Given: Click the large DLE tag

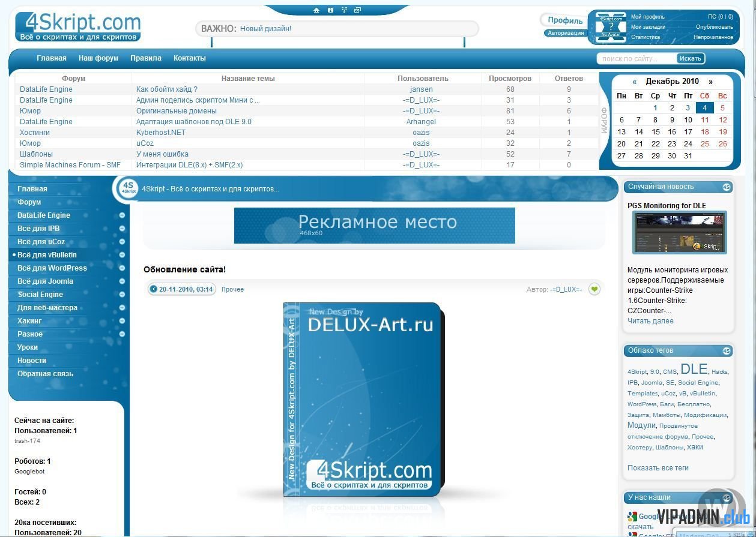Looking at the screenshot, I should (x=694, y=369).
